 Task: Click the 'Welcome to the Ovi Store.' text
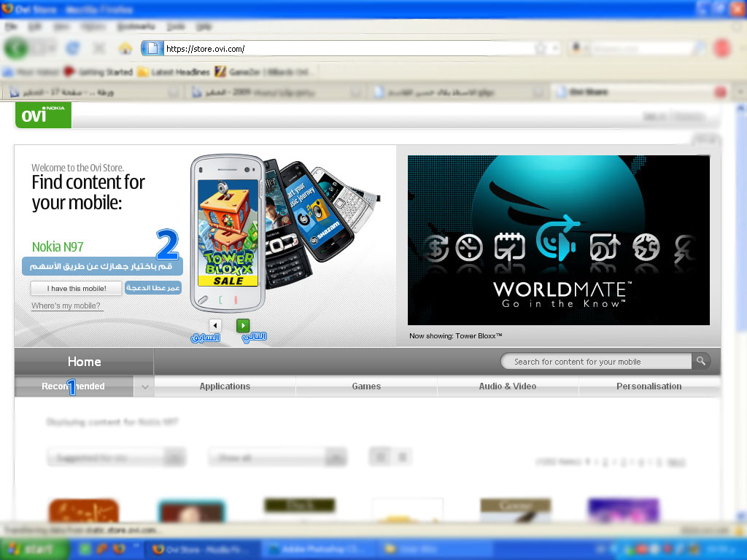(x=77, y=168)
